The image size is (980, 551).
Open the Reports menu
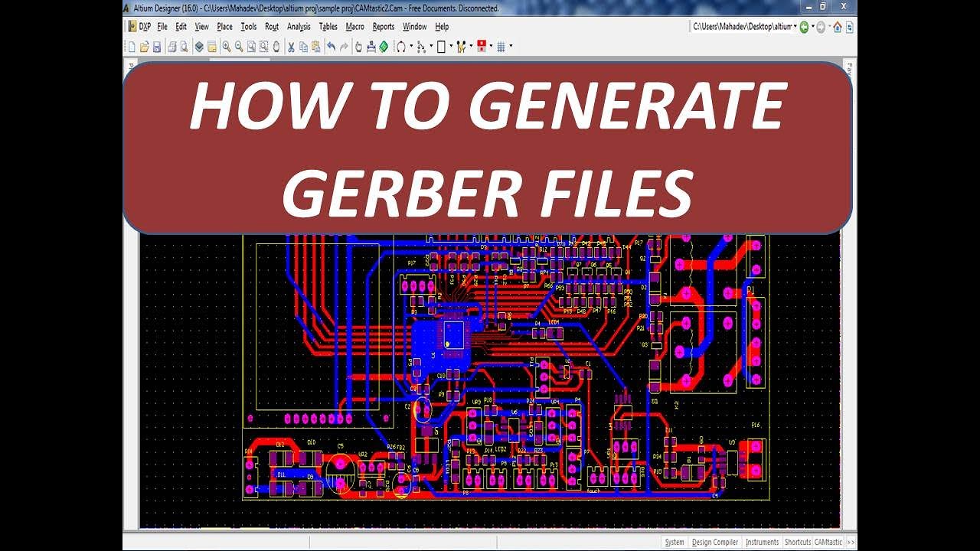click(384, 27)
